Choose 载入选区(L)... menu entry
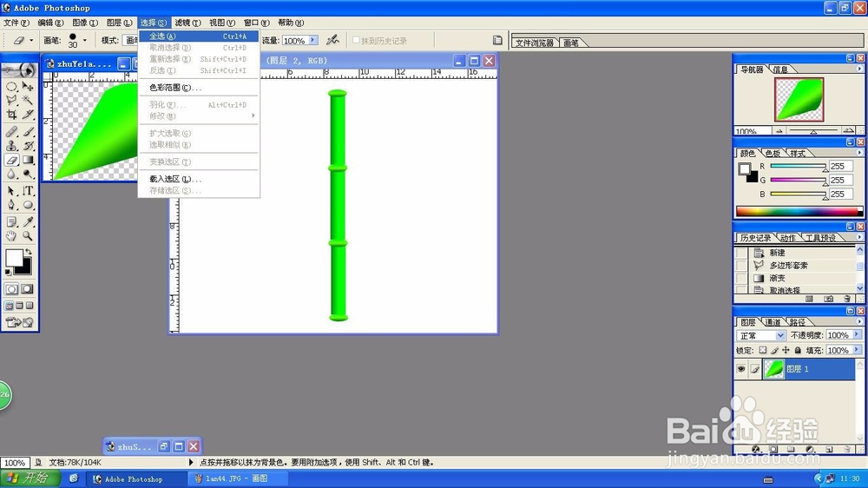Image resolution: width=868 pixels, height=488 pixels. tap(199, 179)
